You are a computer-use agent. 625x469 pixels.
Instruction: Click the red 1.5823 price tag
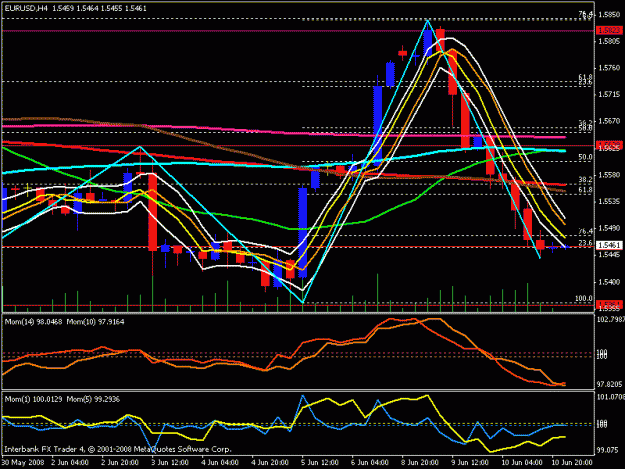pyautogui.click(x=609, y=30)
